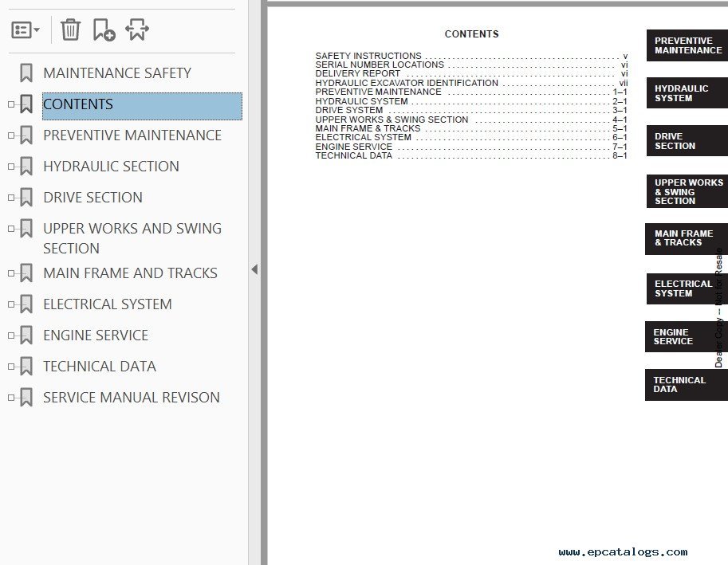Viewport: 728px width, 565px height.
Task: Select the highlighted CONTENTS bookmark
Action: (x=78, y=104)
